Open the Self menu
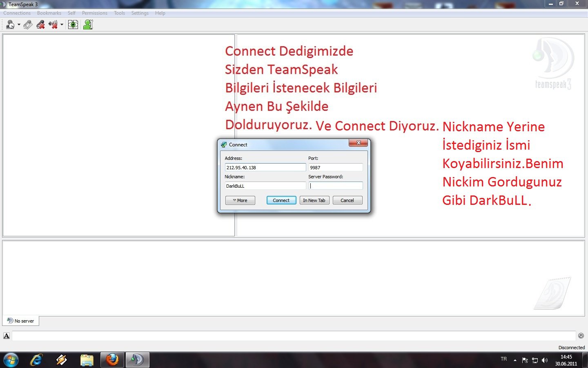 (71, 13)
